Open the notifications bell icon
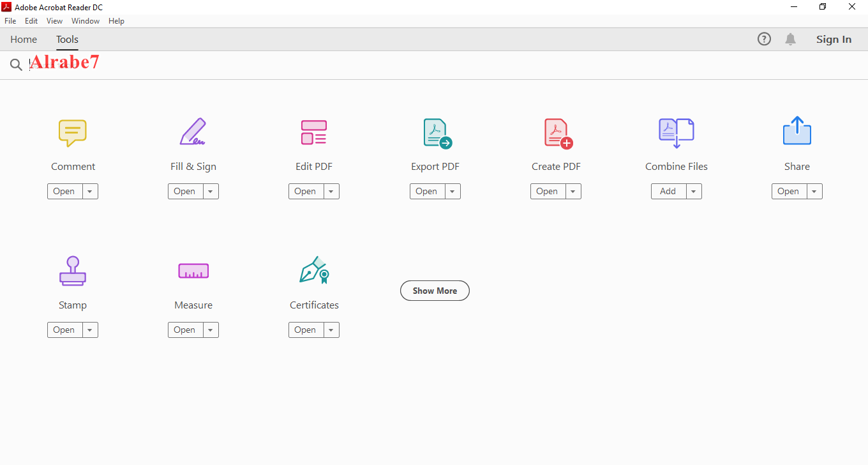This screenshot has height=465, width=868. (x=791, y=39)
